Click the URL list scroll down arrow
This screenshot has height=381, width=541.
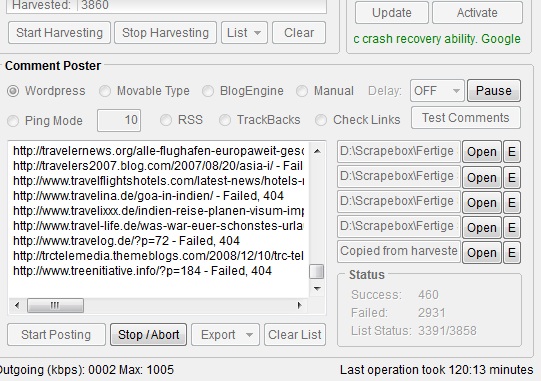[317, 289]
